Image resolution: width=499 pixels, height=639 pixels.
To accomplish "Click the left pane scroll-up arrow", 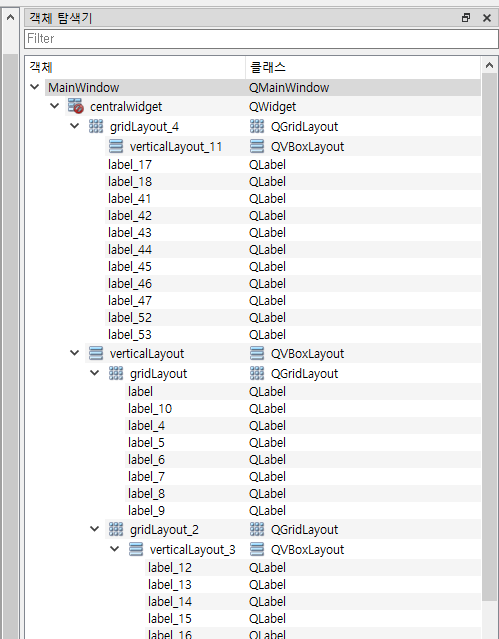I will pos(10,18).
